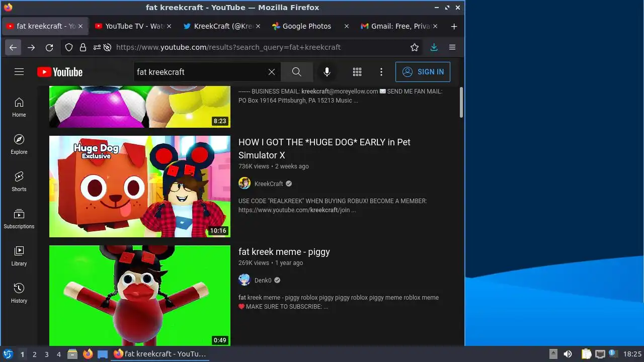Clear the search box with the X

point(272,72)
